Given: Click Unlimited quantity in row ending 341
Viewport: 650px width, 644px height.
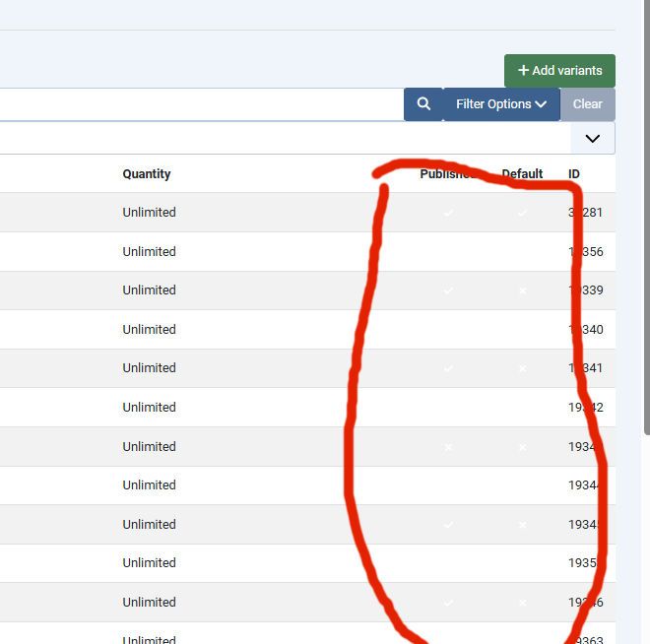Looking at the screenshot, I should [x=149, y=368].
